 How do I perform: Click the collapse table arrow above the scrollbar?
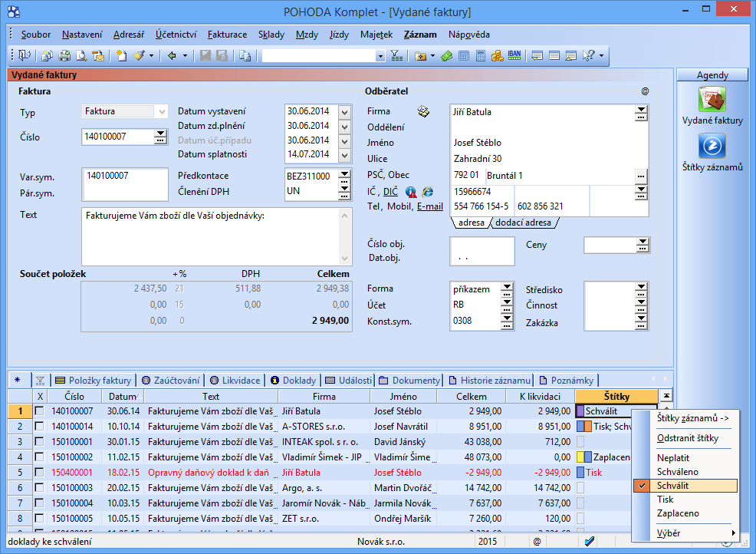click(x=666, y=396)
